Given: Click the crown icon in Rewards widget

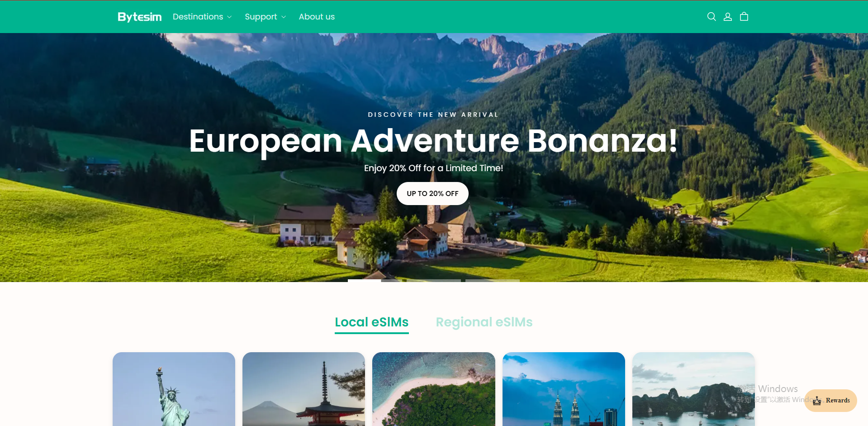Looking at the screenshot, I should [x=817, y=401].
